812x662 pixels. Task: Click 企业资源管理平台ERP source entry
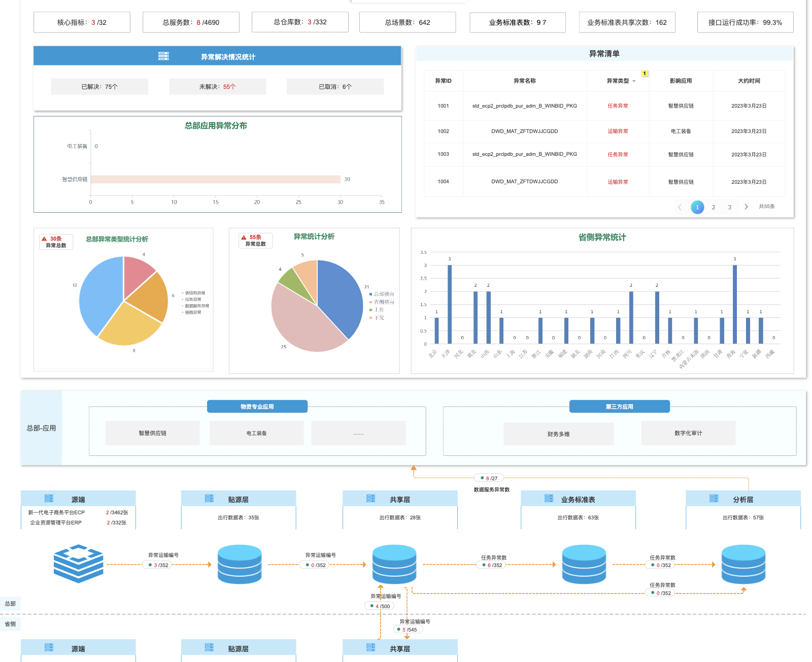56,523
